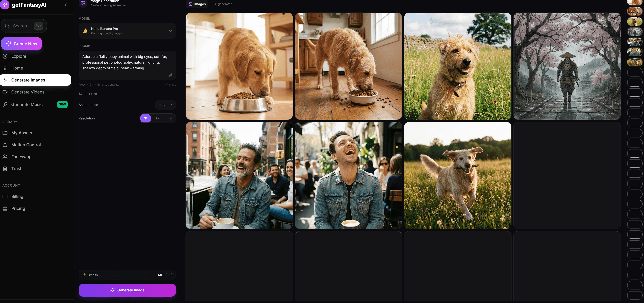
Task: Switch to the Images tab
Action: click(x=197, y=4)
